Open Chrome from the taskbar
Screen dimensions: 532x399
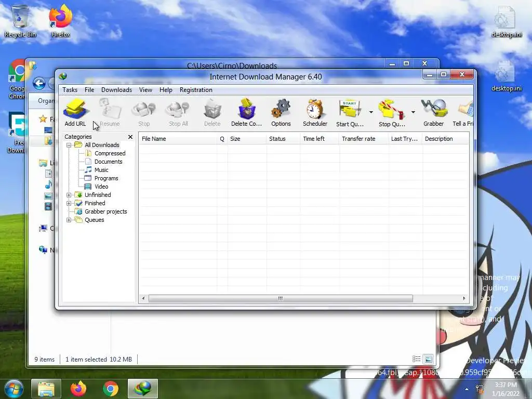coord(111,389)
